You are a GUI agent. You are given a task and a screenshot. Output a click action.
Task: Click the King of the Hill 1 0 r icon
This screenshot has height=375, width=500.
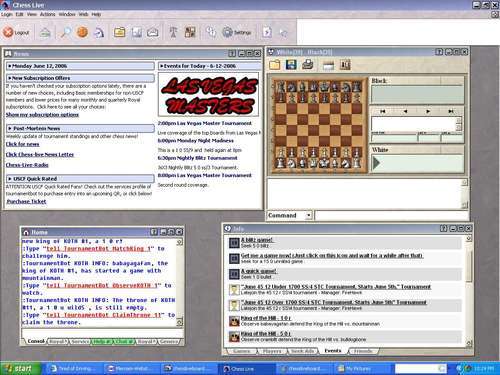pos(234,321)
